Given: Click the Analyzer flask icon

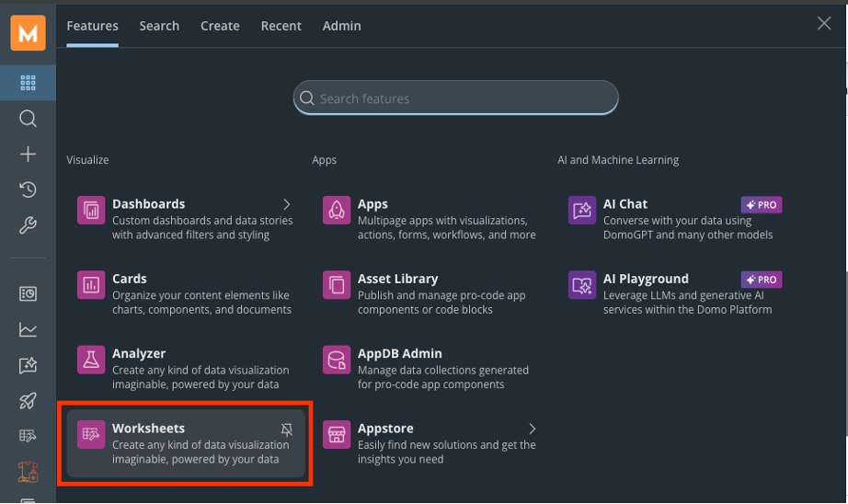Looking at the screenshot, I should click(91, 360).
